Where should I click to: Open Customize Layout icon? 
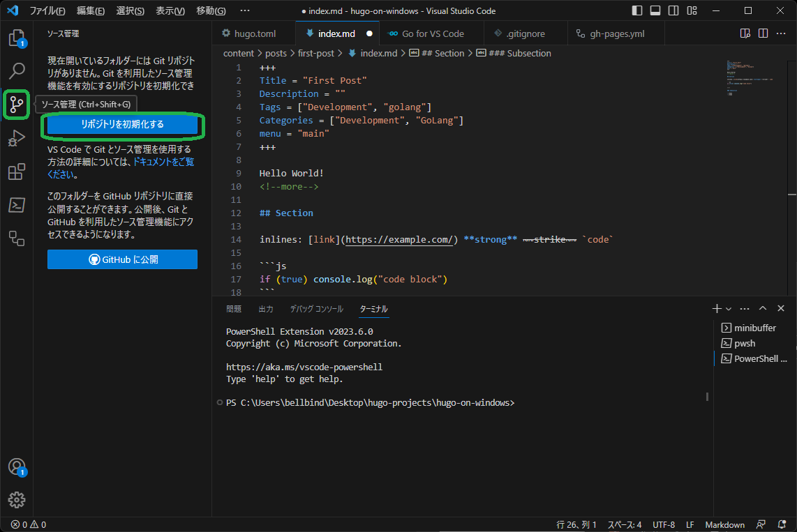[692, 10]
